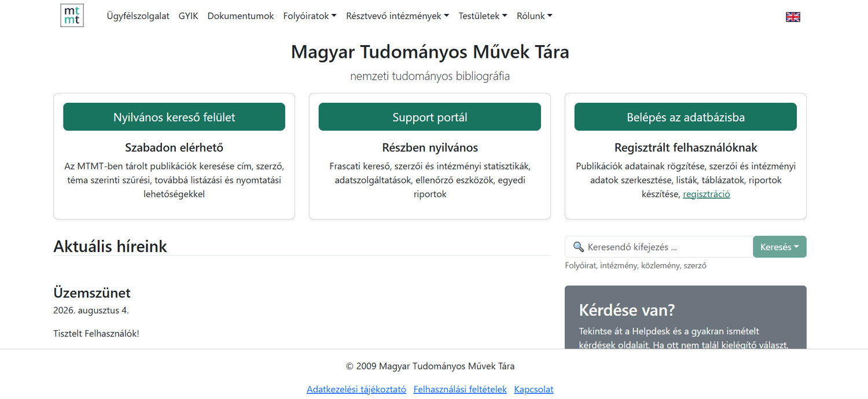Click the © 2009 copyright text

coord(430,366)
